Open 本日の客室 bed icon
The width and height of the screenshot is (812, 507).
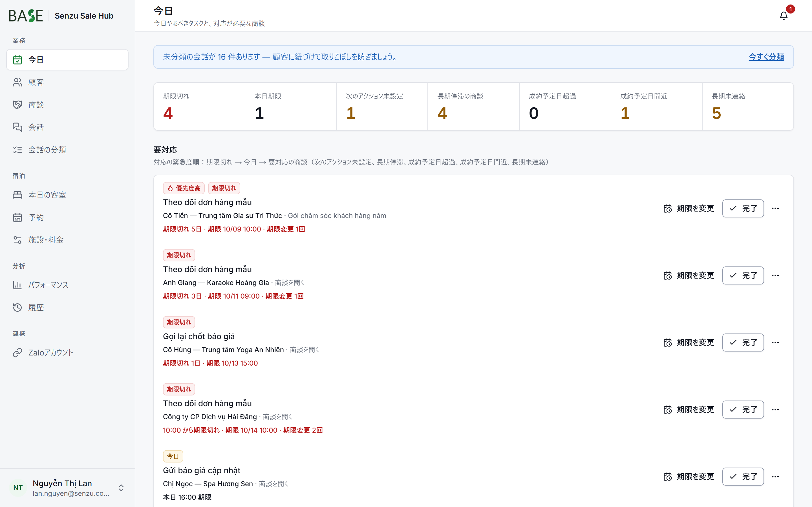click(x=17, y=195)
